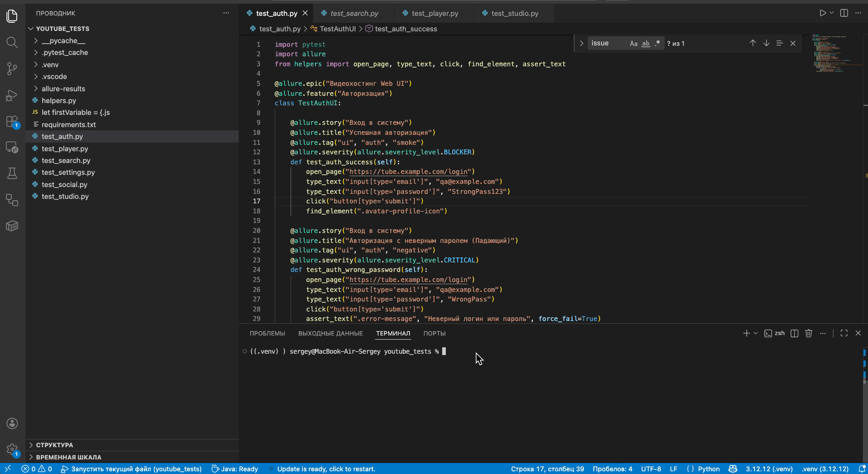868x474 pixels.
Task: Open the Run and Debug view
Action: (12, 95)
